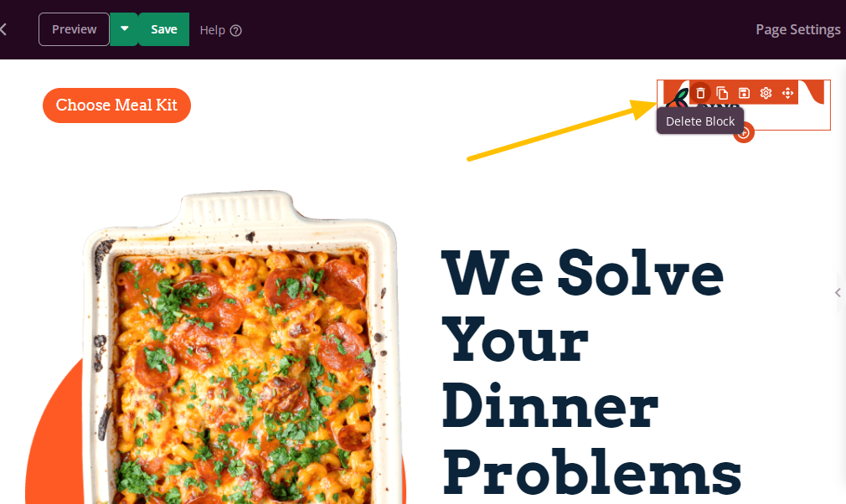Click the green Save button
The image size is (846, 504).
tap(164, 29)
